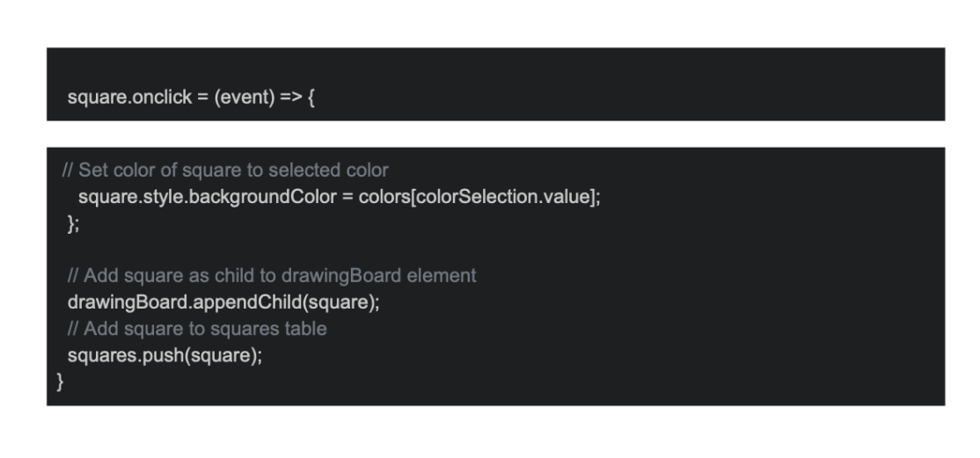Click the opening brace after the arrow

(x=310, y=96)
